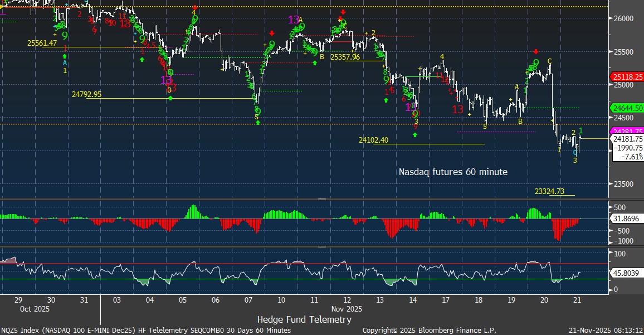Click the green 24644.50 price tag
The height and width of the screenshot is (335, 644).
pyautogui.click(x=627, y=108)
